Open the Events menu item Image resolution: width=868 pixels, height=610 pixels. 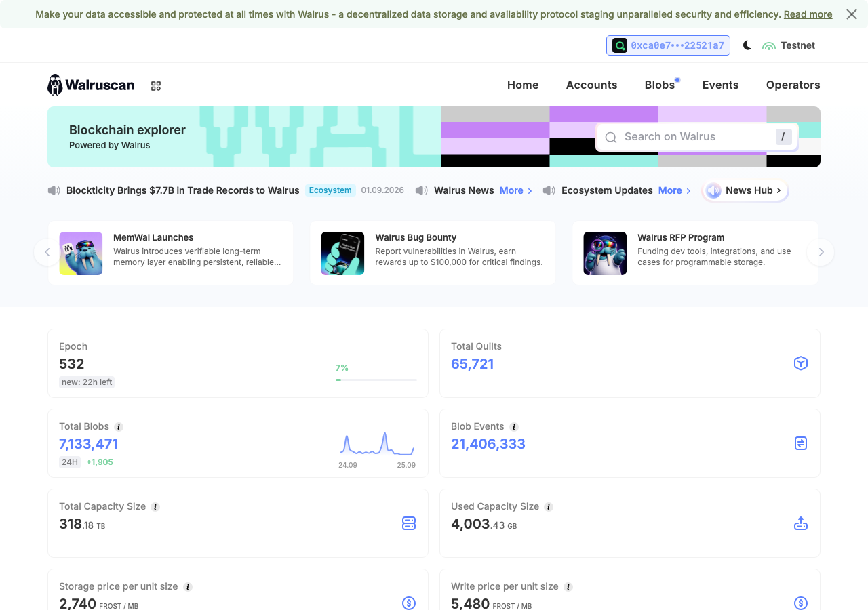(x=720, y=85)
